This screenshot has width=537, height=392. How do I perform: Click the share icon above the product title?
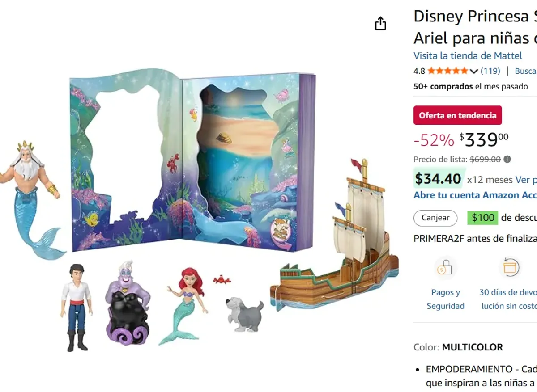(380, 22)
